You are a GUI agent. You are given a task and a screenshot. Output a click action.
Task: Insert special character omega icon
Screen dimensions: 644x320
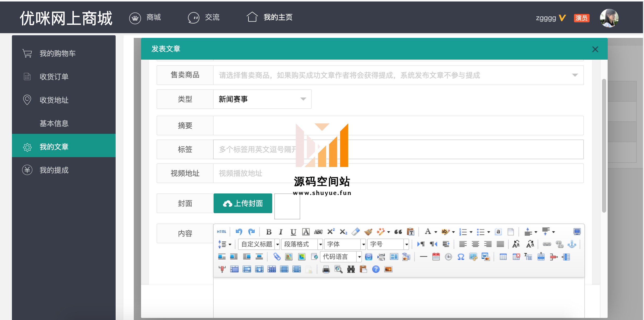[461, 257]
